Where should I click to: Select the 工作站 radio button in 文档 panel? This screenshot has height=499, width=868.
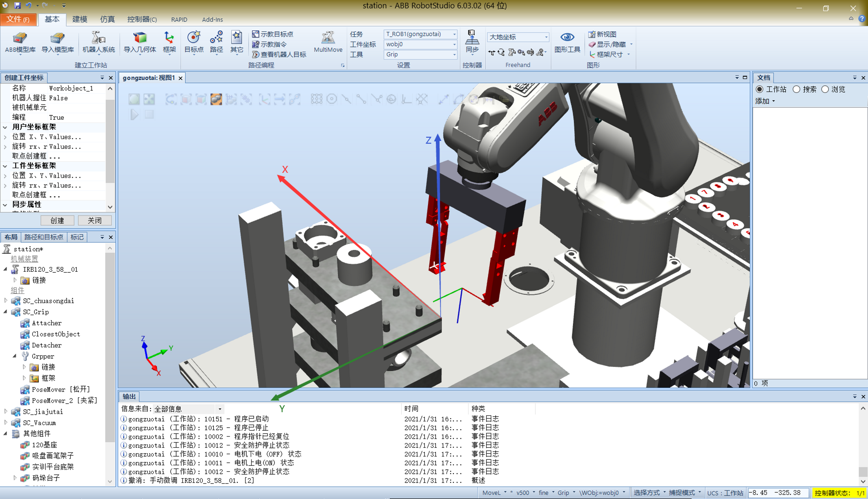[x=760, y=89]
